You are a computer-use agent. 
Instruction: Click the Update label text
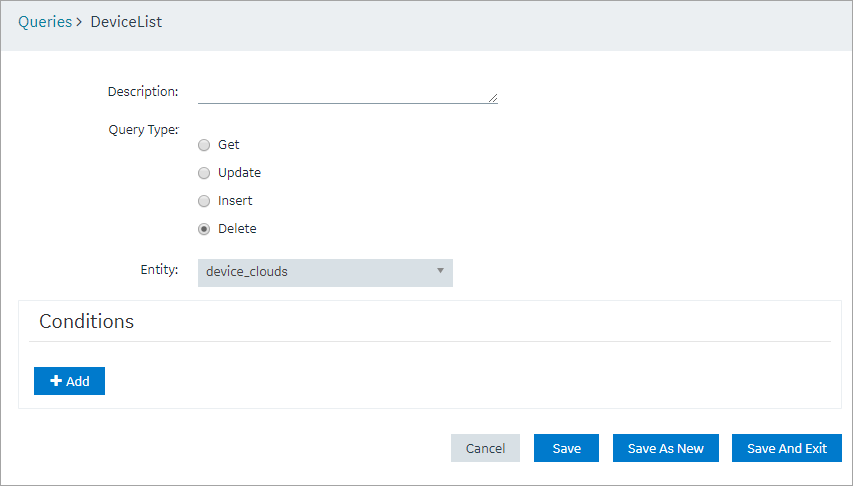click(239, 173)
